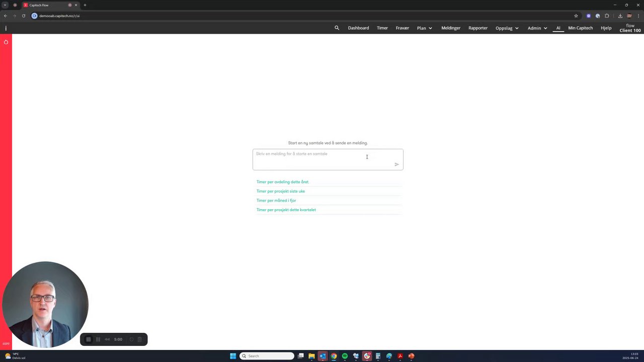The width and height of the screenshot is (644, 362).
Task: Open Meldinger in the navbar
Action: (x=451, y=28)
